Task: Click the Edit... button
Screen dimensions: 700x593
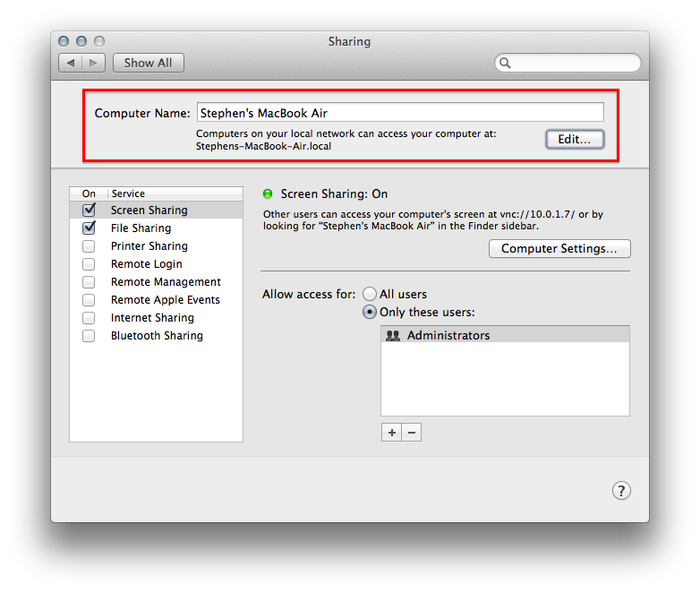Action: [x=575, y=140]
